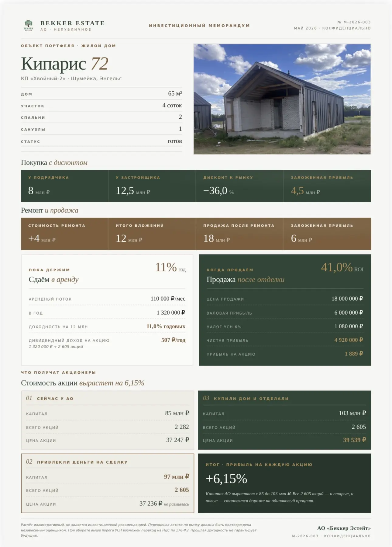Click the '41,0% ROI' figure
Screen dimensions: 392x547
coord(342,267)
